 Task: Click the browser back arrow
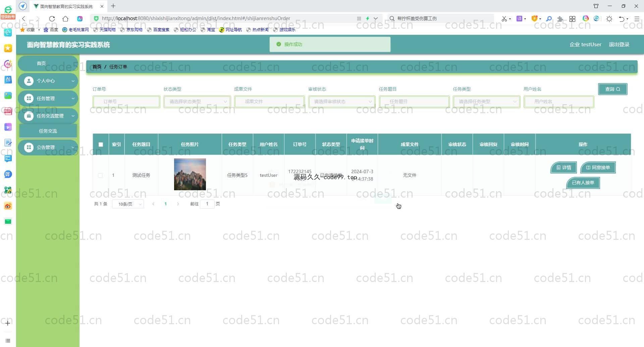pos(24,19)
